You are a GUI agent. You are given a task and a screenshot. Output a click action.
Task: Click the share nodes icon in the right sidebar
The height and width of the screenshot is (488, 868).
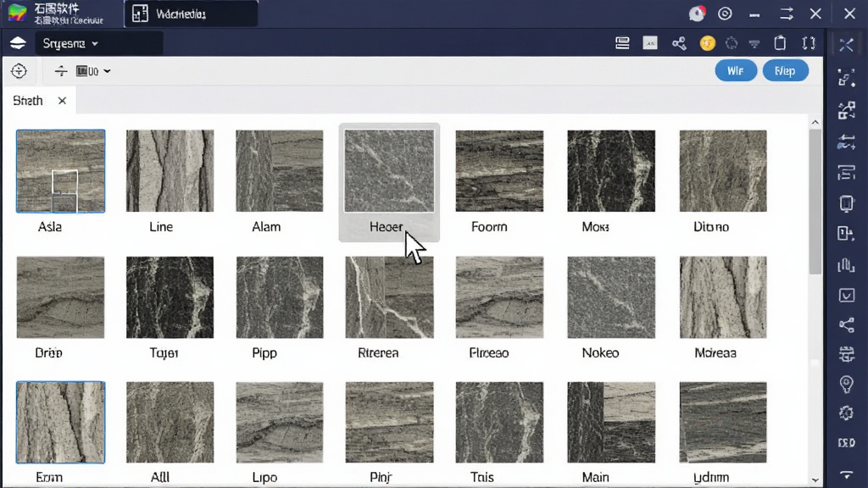click(846, 324)
